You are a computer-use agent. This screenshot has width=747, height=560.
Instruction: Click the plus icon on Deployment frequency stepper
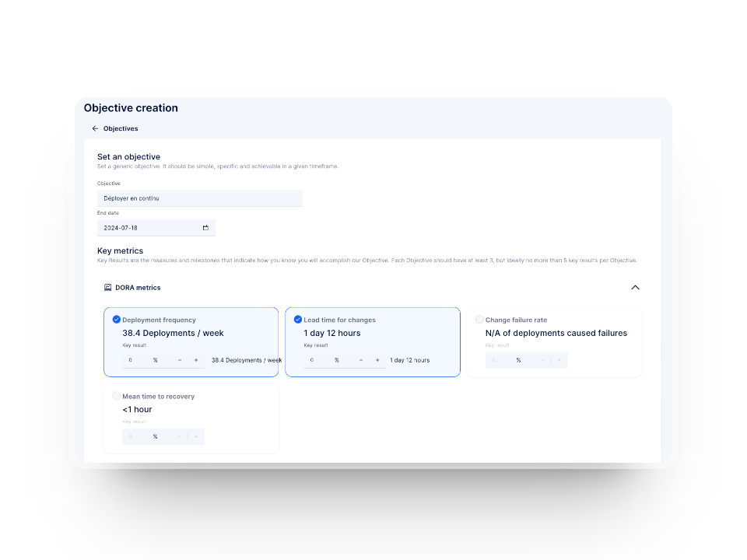click(x=196, y=359)
